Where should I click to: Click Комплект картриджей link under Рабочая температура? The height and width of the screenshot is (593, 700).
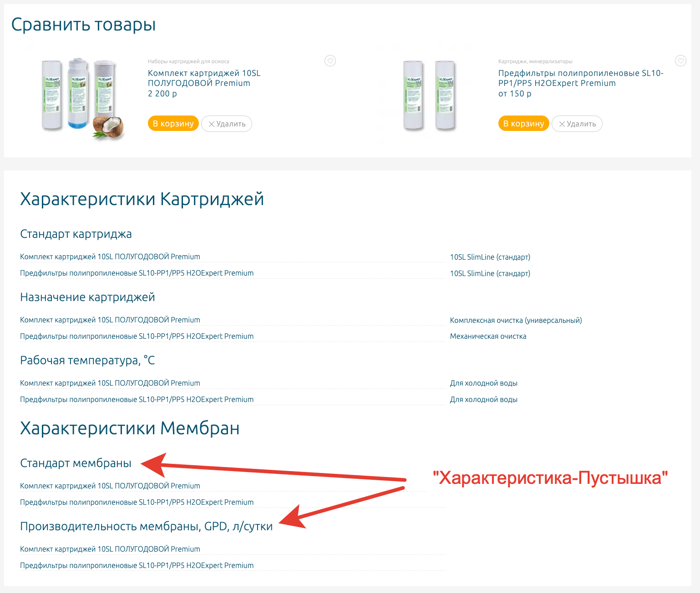(x=110, y=383)
